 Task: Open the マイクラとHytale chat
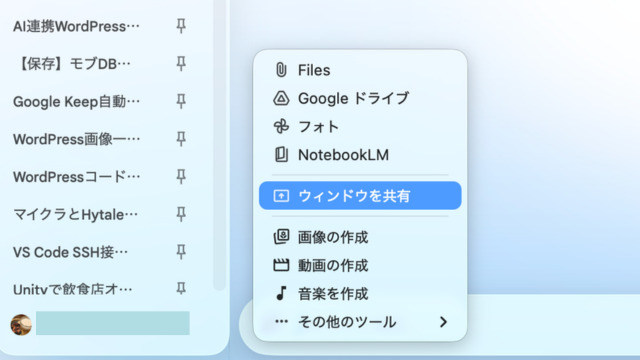pos(76,214)
